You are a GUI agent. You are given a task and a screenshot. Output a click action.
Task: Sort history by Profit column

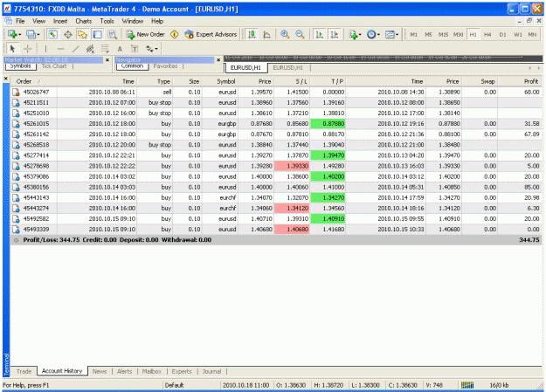tap(519, 81)
